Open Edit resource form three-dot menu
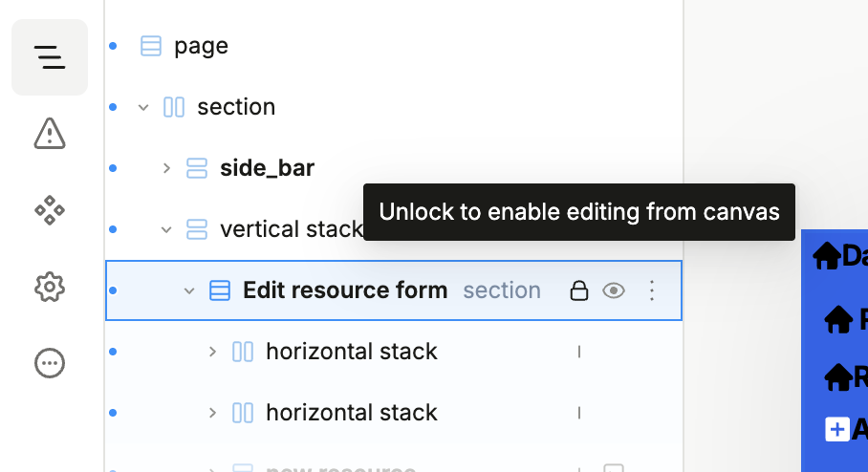Viewport: 868px width, 472px height. [652, 290]
